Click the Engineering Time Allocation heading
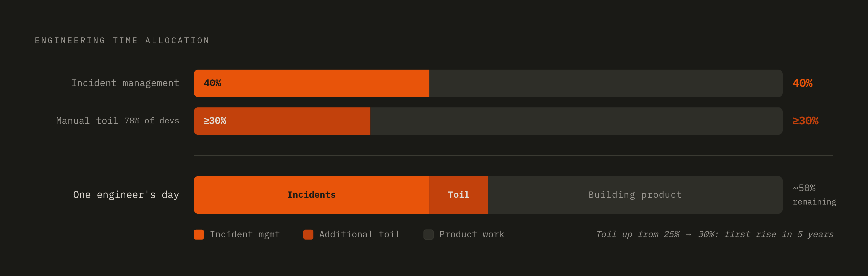This screenshot has height=276, width=868. 122,41
